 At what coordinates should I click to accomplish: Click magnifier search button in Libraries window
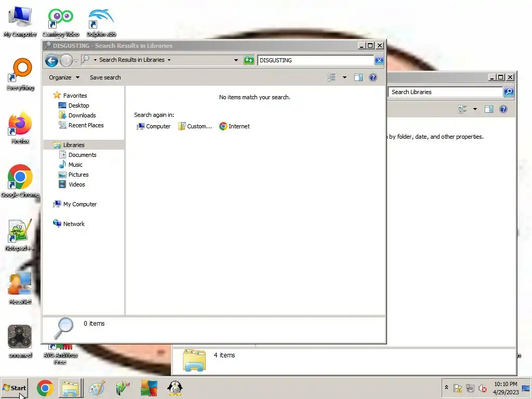click(x=508, y=92)
